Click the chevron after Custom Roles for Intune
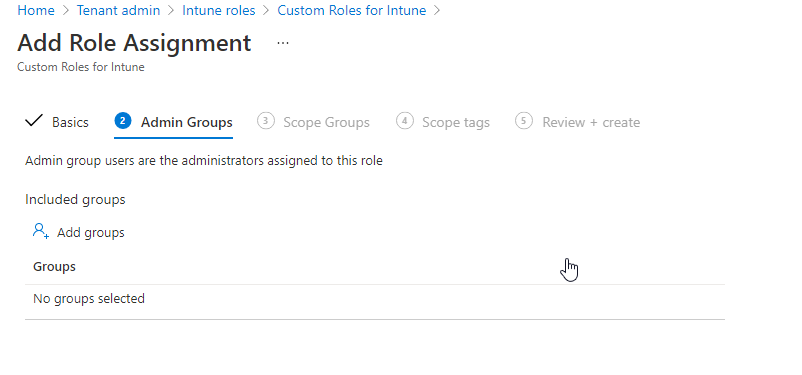Image resolution: width=802 pixels, height=375 pixels. pyautogui.click(x=437, y=10)
